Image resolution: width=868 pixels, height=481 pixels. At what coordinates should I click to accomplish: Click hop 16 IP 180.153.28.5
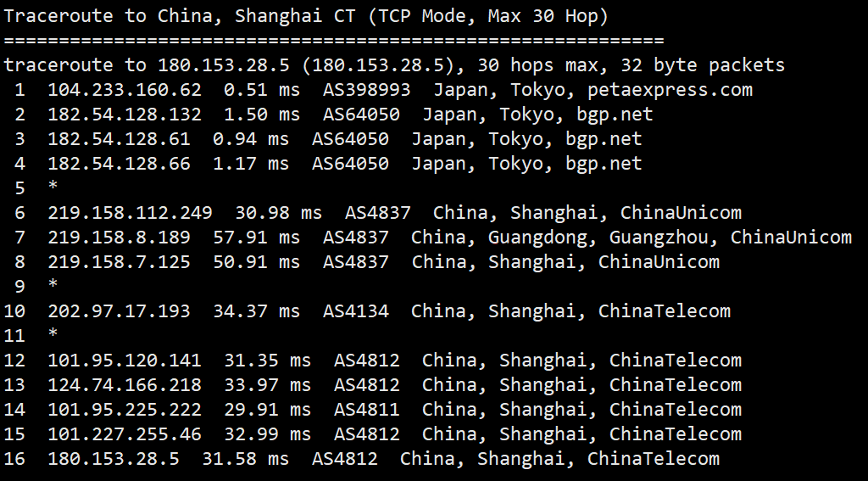click(x=114, y=458)
